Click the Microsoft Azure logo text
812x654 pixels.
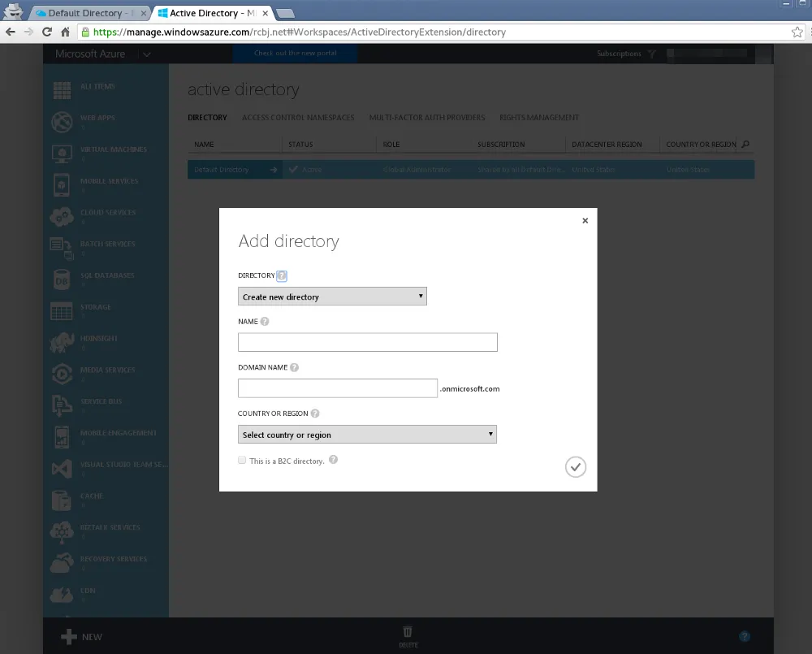point(90,54)
